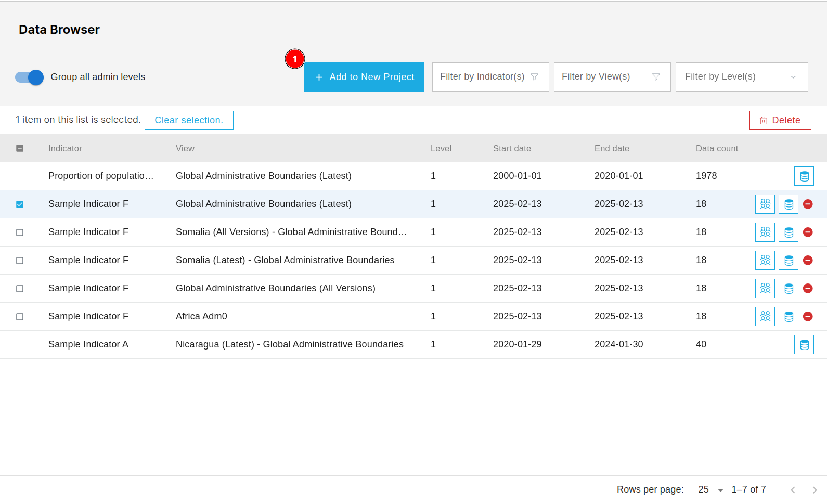Open people-group icon in Africa Adm0 row
The image size is (827, 504).
coord(765,316)
